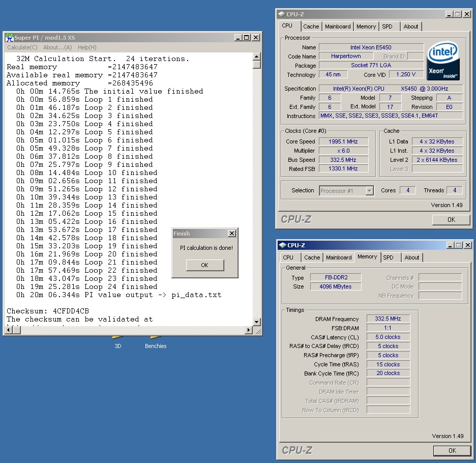Image resolution: width=476 pixels, height=463 pixels.
Task: Close the Finish dialog with X
Action: click(x=231, y=234)
